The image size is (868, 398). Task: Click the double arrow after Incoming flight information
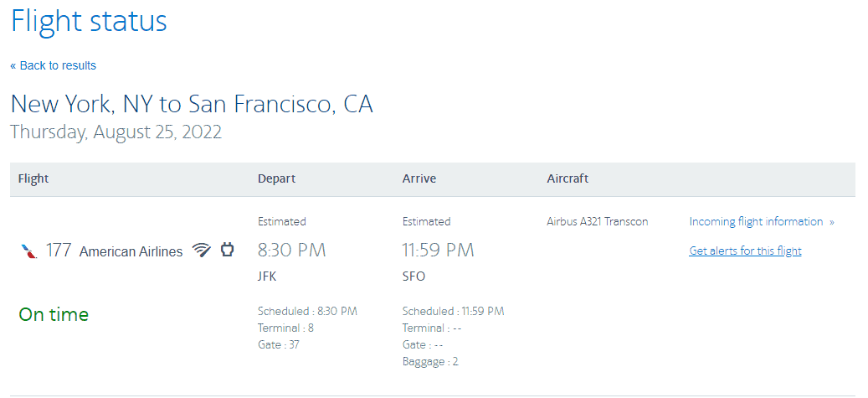point(831,222)
